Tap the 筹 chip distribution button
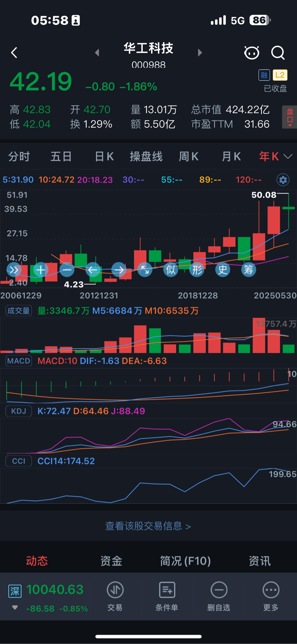This screenshot has width=297, height=644. [249, 270]
